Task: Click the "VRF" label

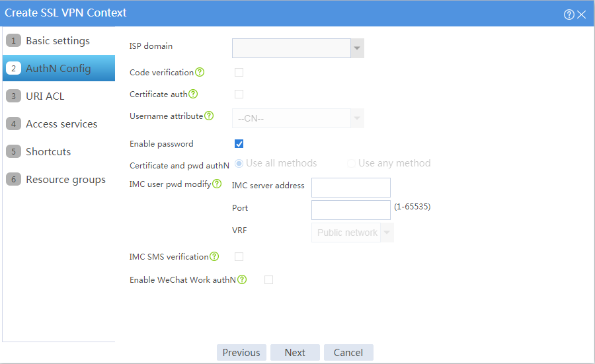Action: point(239,230)
